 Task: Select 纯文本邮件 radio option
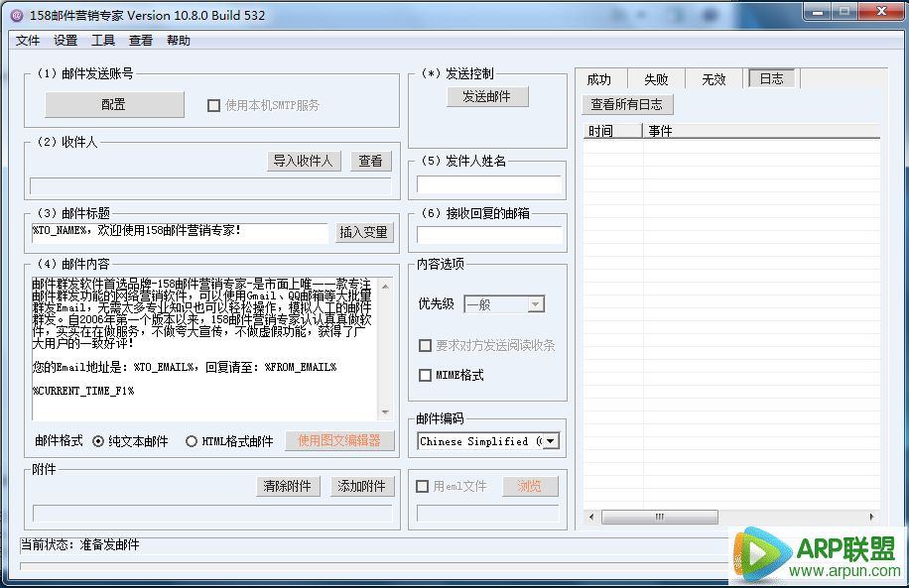[98, 441]
